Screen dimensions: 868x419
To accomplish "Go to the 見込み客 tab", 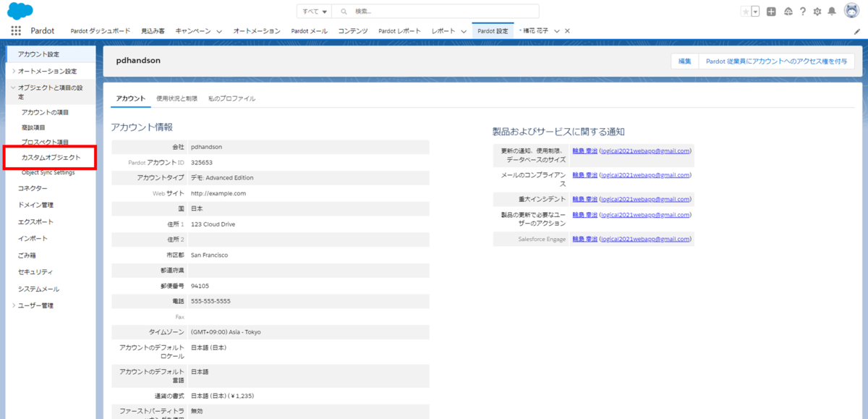I will pos(153,31).
